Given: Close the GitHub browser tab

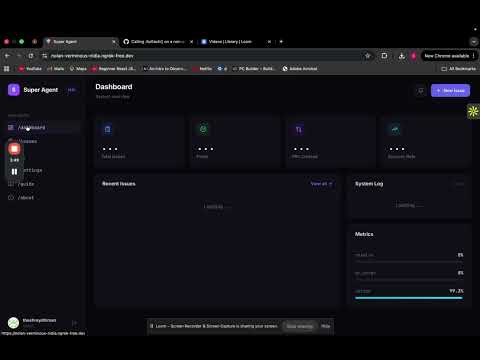Looking at the screenshot, I should [191, 42].
